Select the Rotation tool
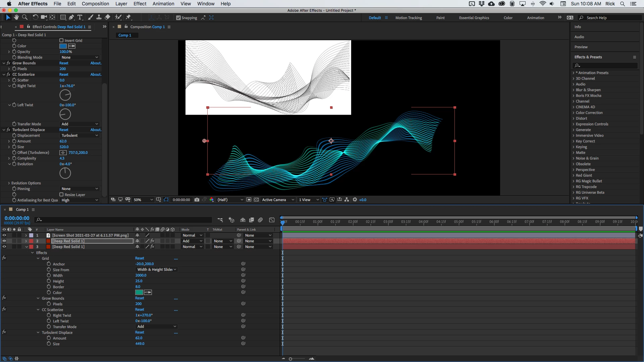The image size is (644, 362). tap(35, 17)
